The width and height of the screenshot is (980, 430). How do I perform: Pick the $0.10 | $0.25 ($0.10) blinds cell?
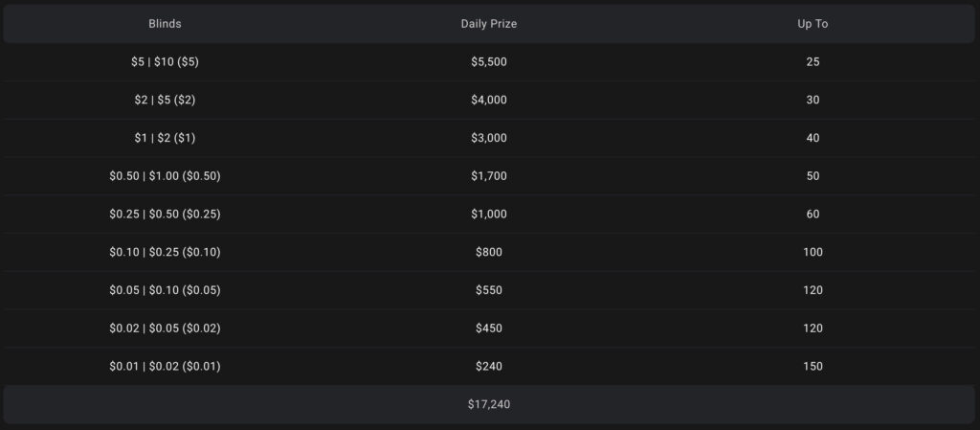tap(165, 252)
